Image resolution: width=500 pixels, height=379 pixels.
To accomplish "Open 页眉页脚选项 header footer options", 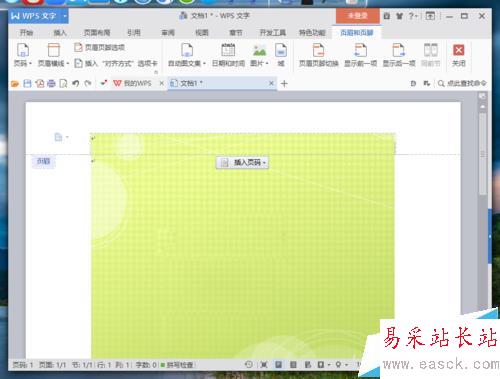I will click(99, 47).
